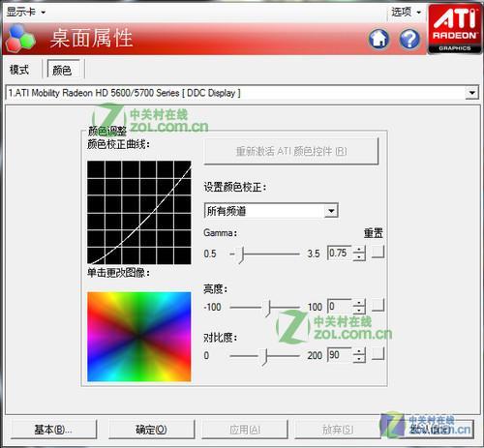Click the 放弃(S) discard button
484x448 pixels.
(338, 430)
